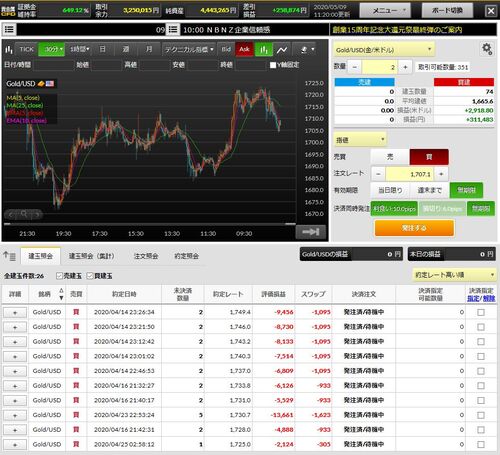
Task: Select 週末まで expiry option
Action: tap(430, 190)
